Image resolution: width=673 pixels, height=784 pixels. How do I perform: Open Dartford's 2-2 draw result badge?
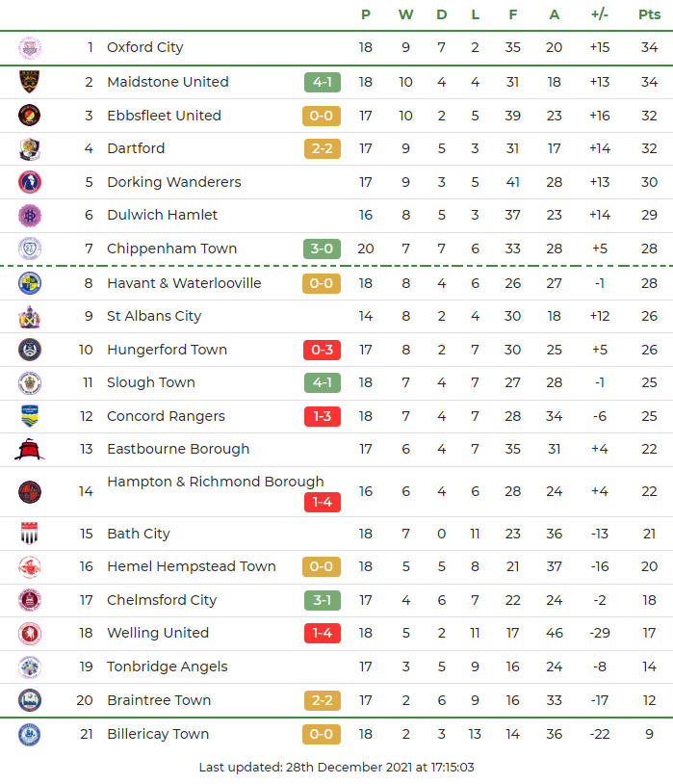pos(323,148)
